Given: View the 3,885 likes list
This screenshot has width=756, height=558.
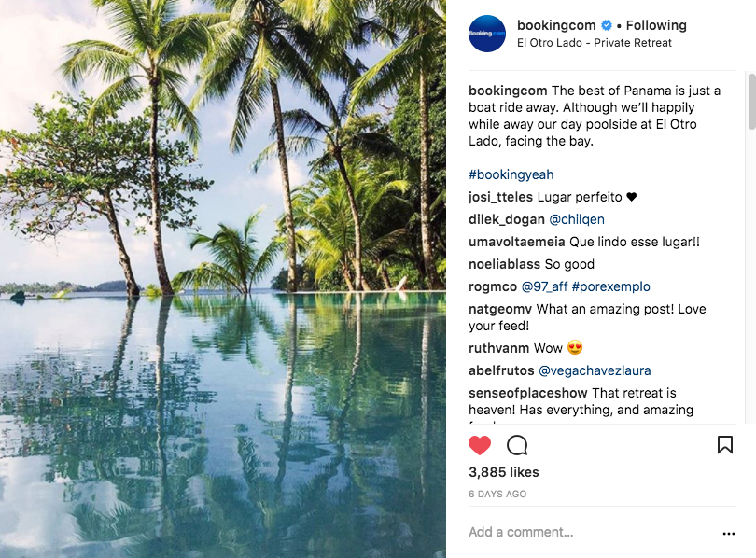Looking at the screenshot, I should pos(504,472).
